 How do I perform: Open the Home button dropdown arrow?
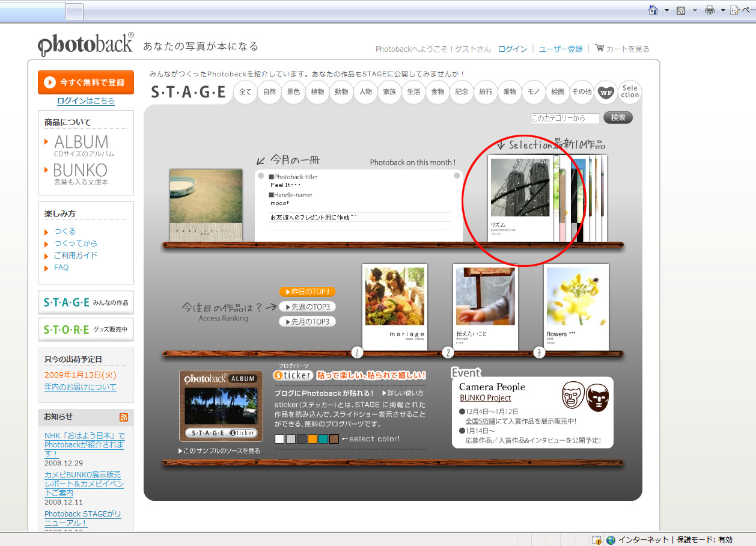[666, 11]
